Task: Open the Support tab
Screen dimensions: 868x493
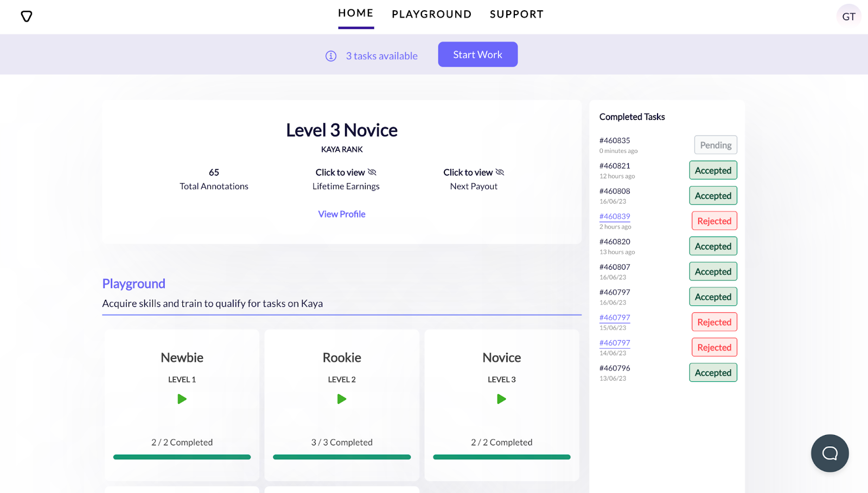Action: 516,14
